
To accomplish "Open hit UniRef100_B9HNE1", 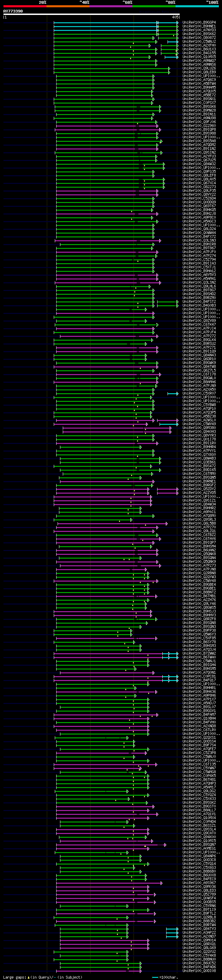I will 199,26.
